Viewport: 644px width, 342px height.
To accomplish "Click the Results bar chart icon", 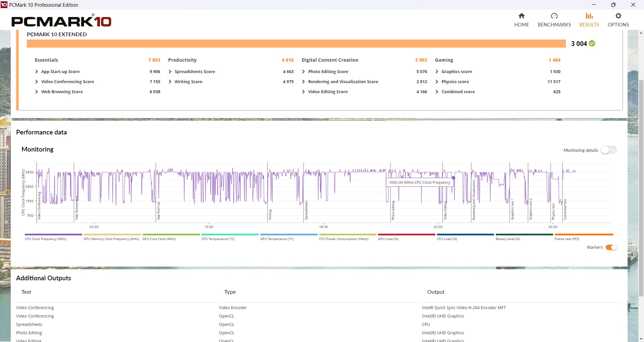I will pos(589,16).
